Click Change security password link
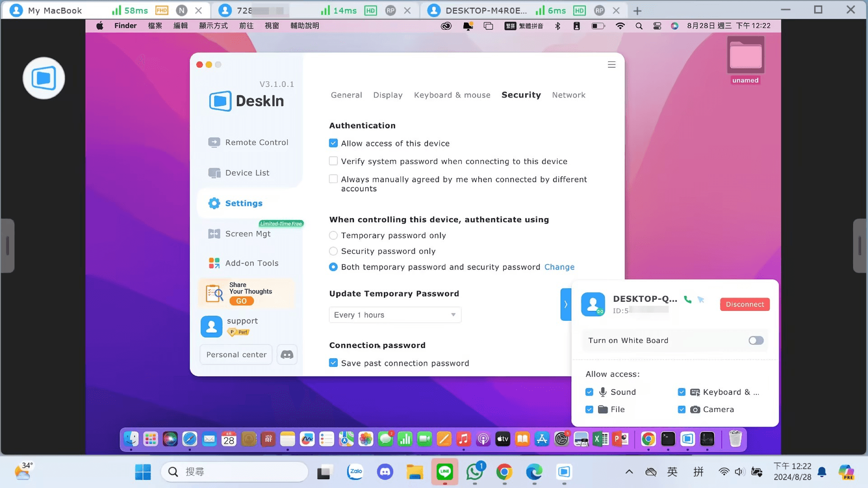The image size is (868, 488). 560,267
